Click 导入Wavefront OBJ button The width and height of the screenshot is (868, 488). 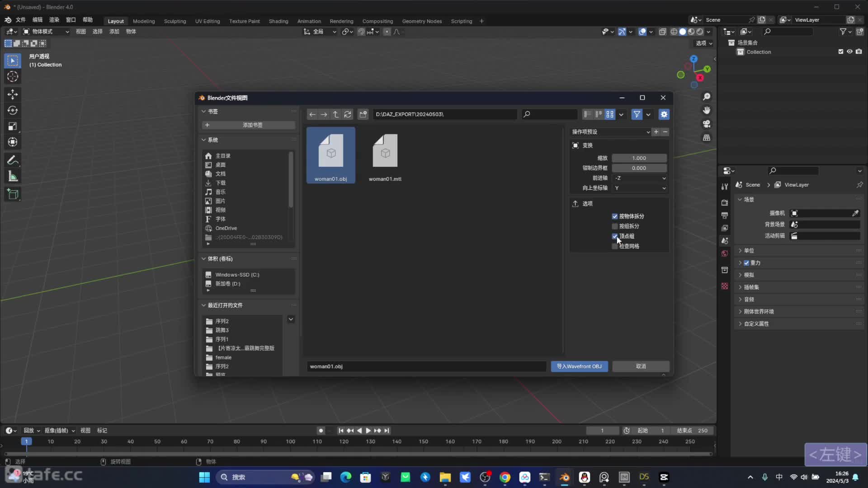(x=579, y=366)
